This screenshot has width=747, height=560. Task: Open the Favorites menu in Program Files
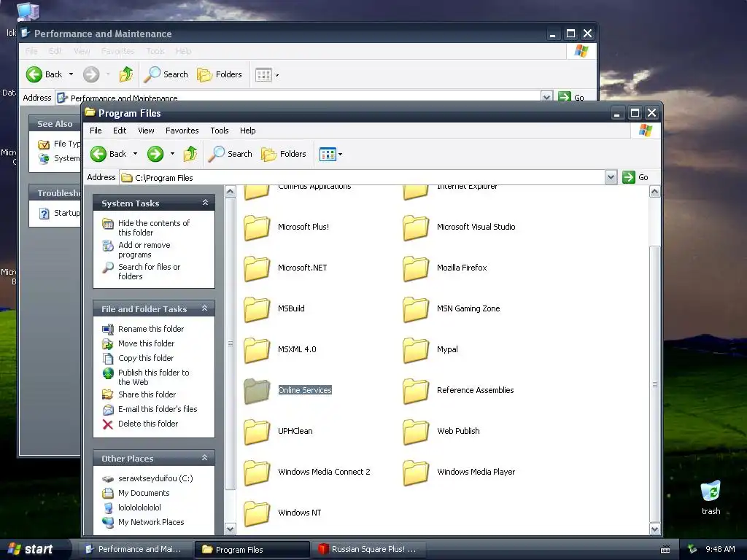click(x=182, y=131)
